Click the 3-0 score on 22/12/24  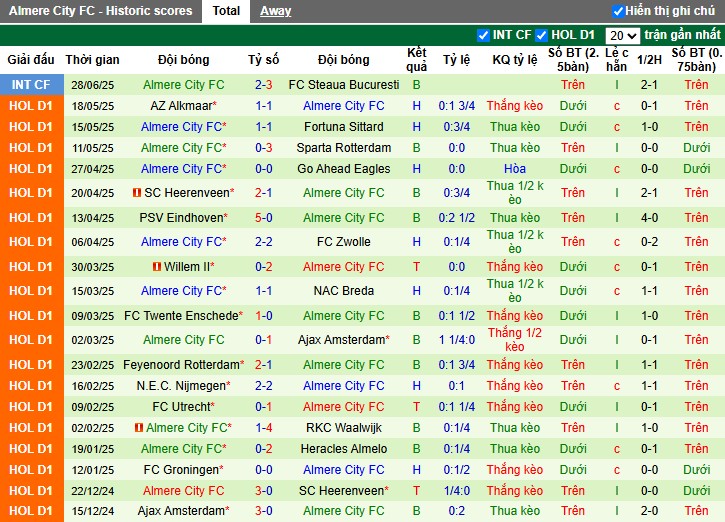264,491
